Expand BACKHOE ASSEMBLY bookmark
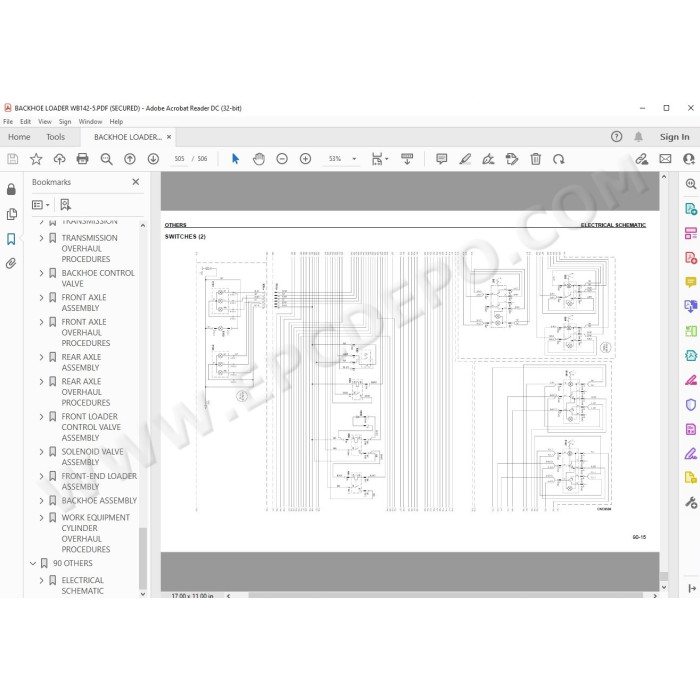The height and width of the screenshot is (700, 700). 42,501
